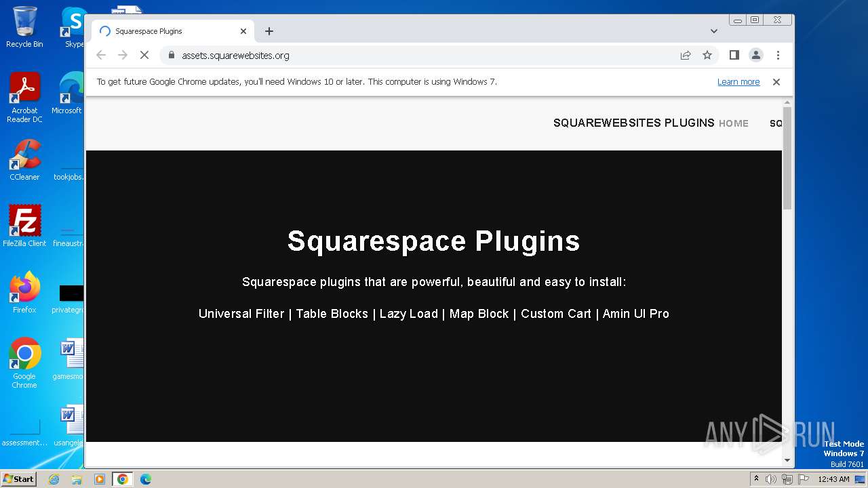
Task: Bookmark this page with the star icon
Action: (707, 56)
